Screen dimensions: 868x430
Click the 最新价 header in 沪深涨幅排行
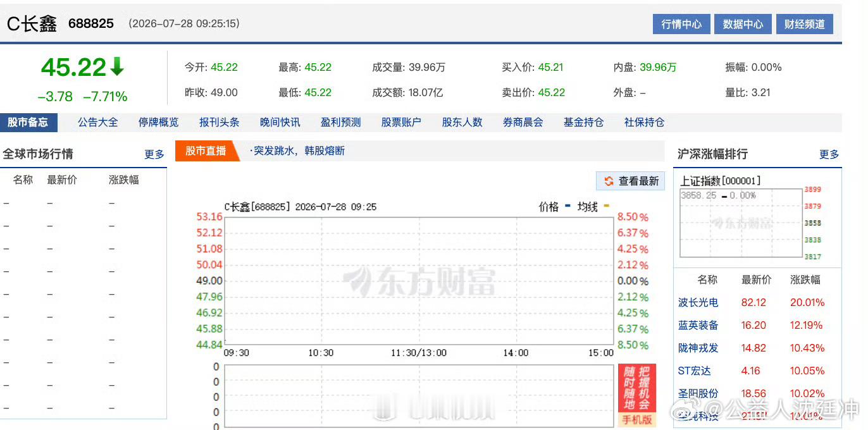pyautogui.click(x=757, y=279)
